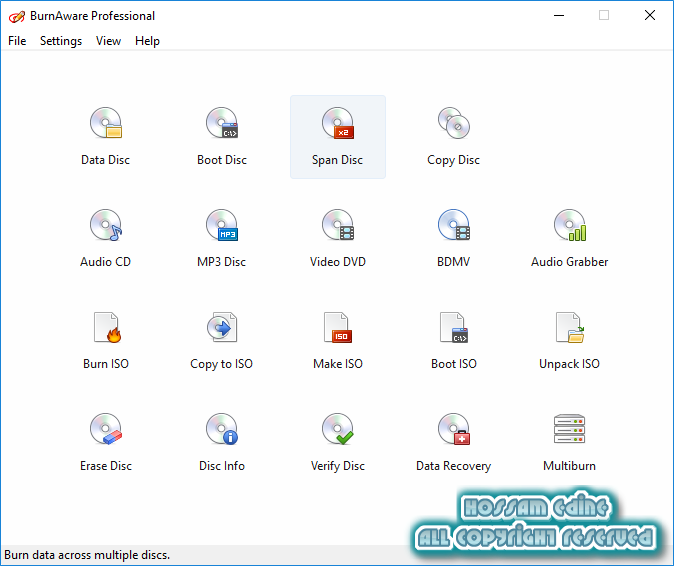Select the Make ISO tool
The image size is (674, 566).
click(x=338, y=341)
